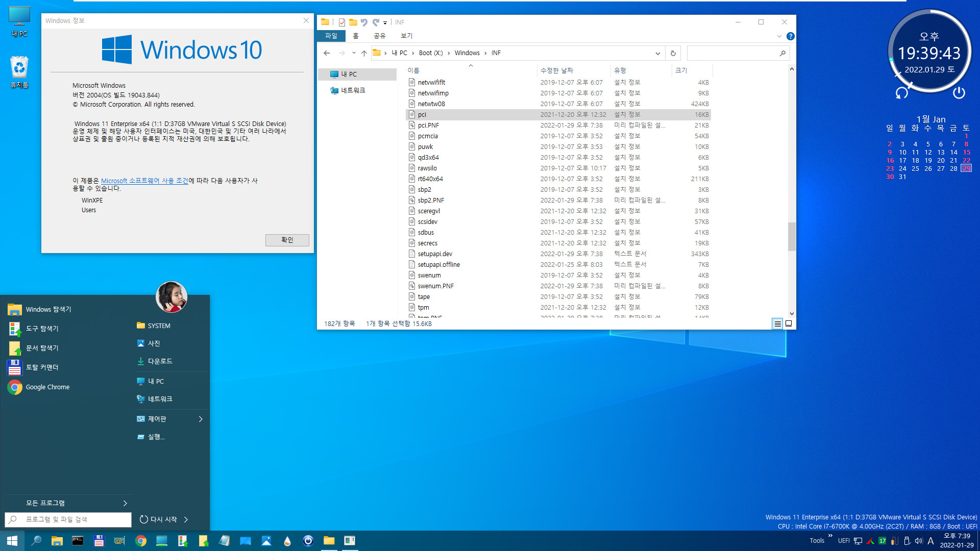Open the taskbar command prompt icon
Screen dimensions: 980x551
(78, 541)
